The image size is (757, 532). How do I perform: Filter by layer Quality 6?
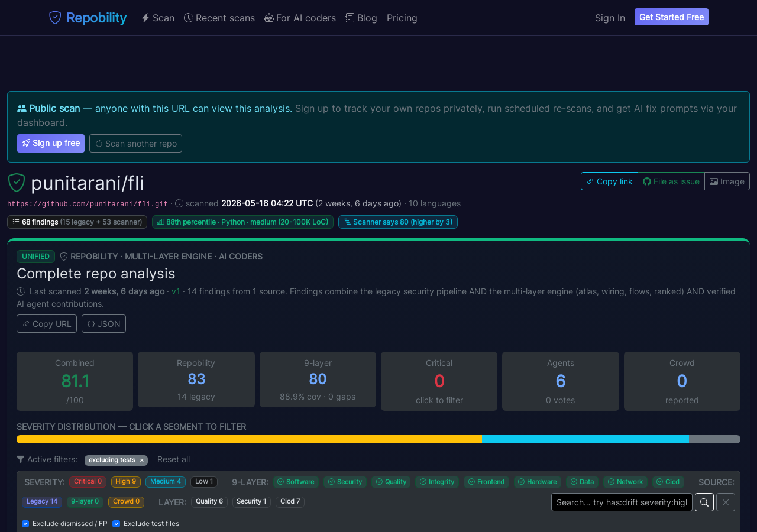point(209,502)
